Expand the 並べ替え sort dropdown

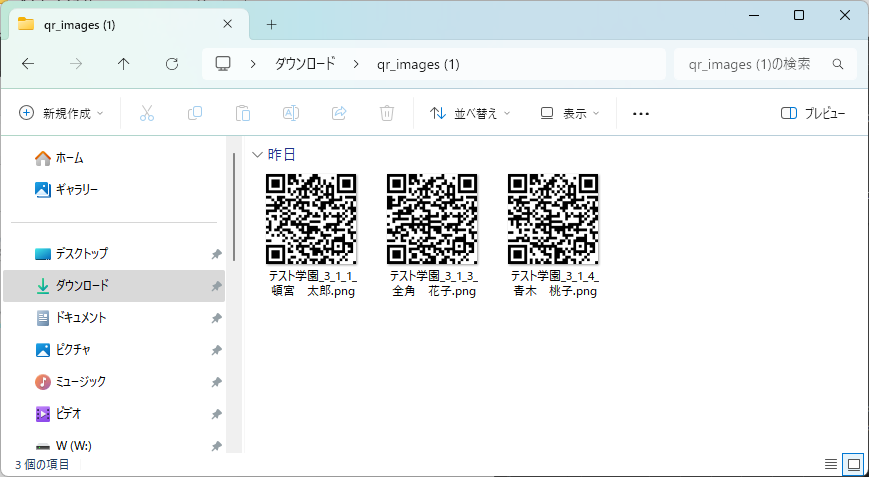tap(470, 114)
